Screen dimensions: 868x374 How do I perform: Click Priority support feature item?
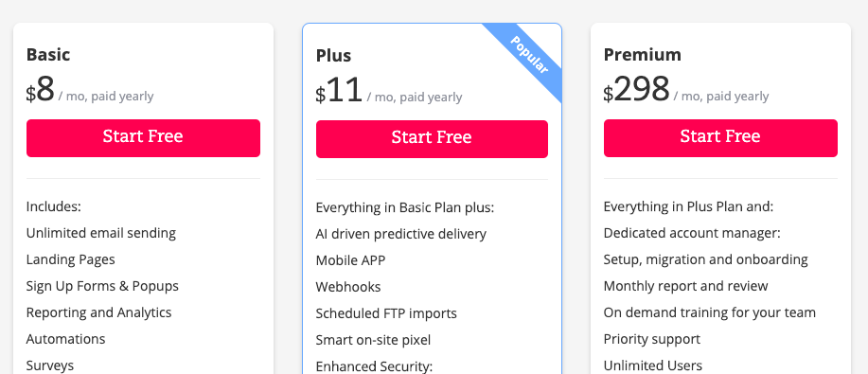(651, 339)
